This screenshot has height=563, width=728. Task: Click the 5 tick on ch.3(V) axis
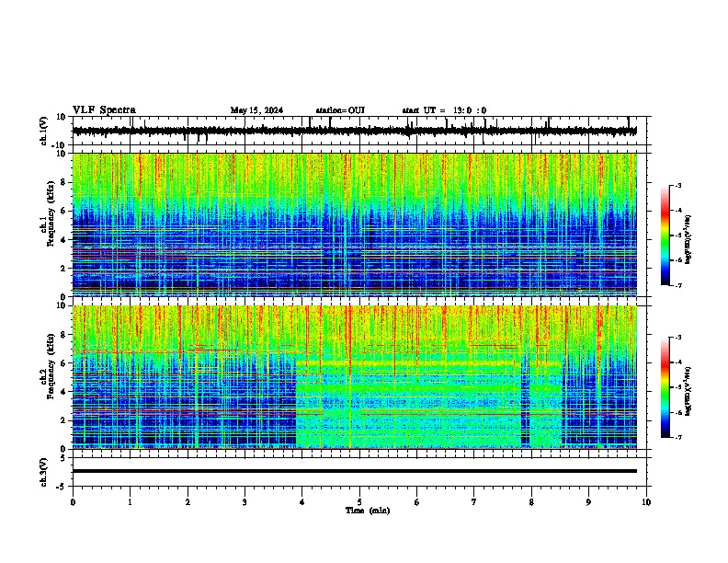pos(63,457)
